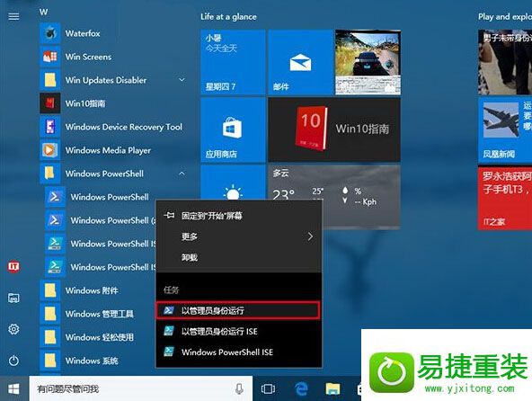Open the hamburger menu icon
This screenshot has width=532, height=401.
[x=13, y=16]
